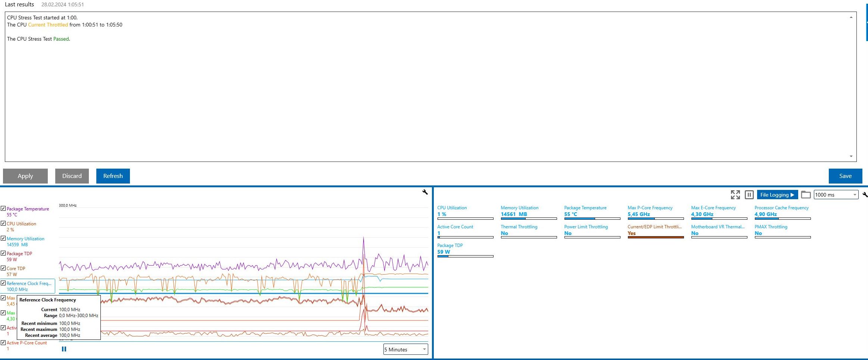
Task: Select the Active Core Count monitor label
Action: tap(455, 227)
